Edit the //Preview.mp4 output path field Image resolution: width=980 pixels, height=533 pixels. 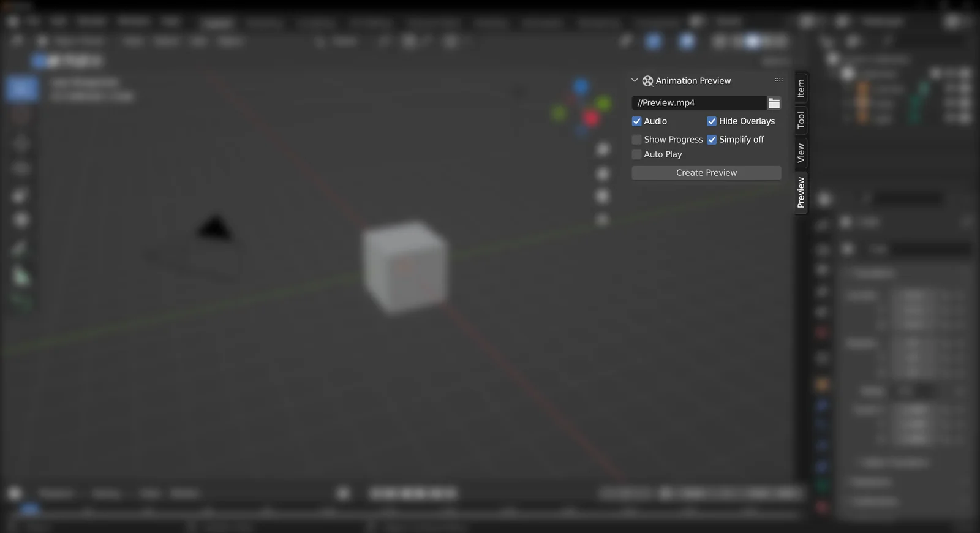(x=699, y=103)
